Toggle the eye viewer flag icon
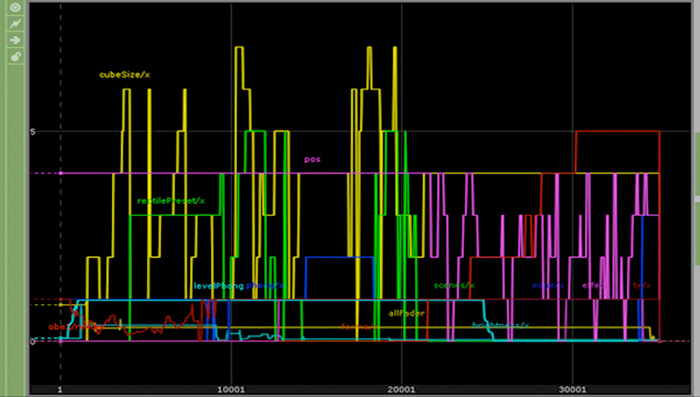The image size is (700, 397). tap(15, 8)
